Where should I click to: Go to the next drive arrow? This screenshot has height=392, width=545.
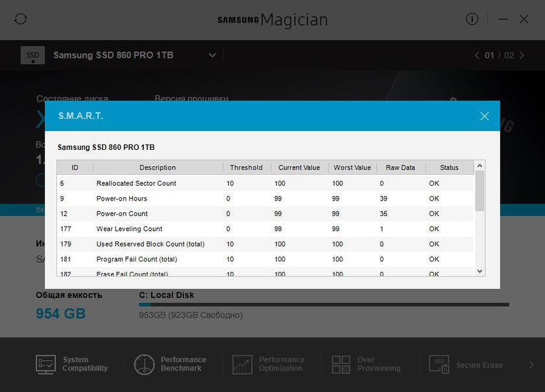(522, 56)
